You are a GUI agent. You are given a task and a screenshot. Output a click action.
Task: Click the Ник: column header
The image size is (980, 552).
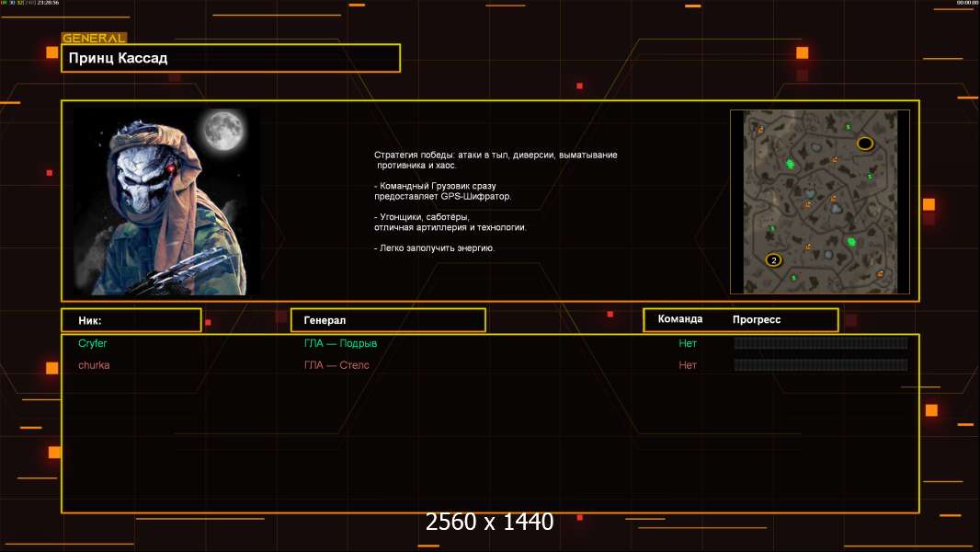pyautogui.click(x=131, y=320)
